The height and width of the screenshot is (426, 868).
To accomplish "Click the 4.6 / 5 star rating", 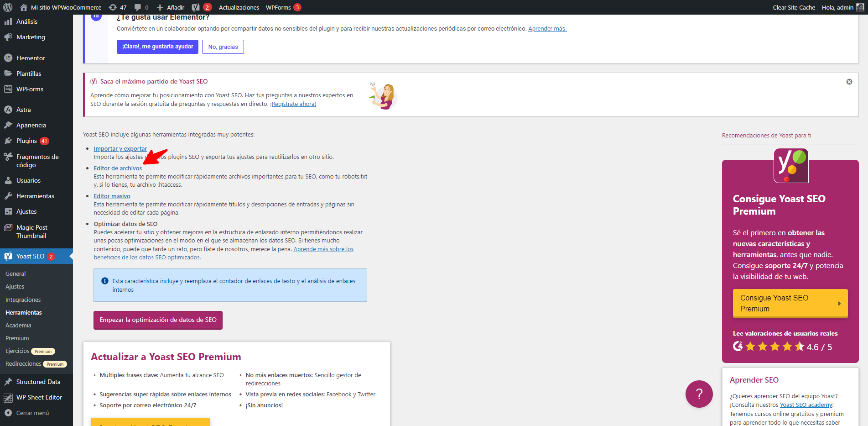I will (x=782, y=347).
